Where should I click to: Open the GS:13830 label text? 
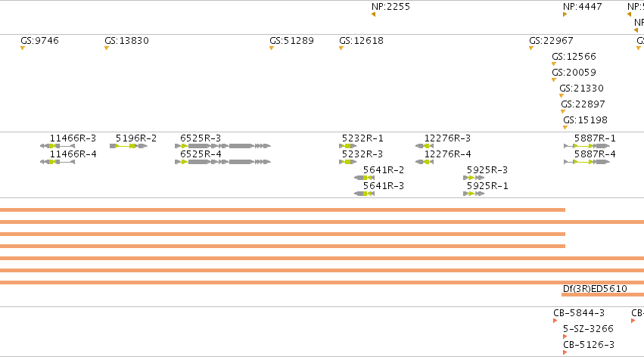(126, 41)
